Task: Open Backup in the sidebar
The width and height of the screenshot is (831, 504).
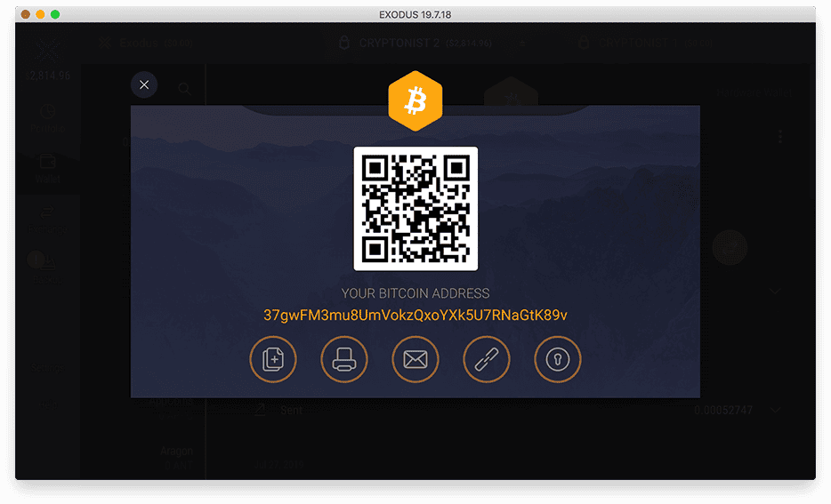Action: pos(48,269)
